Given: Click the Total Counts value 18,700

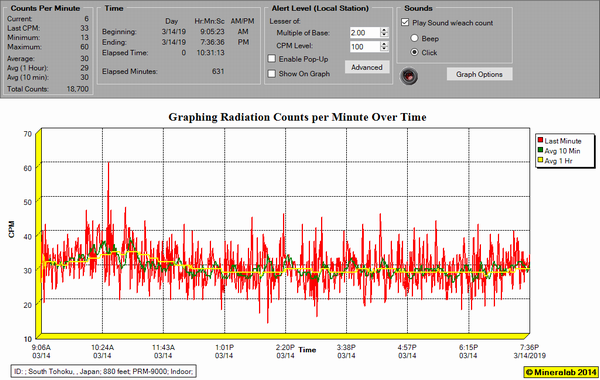Looking at the screenshot, I should pos(78,89).
